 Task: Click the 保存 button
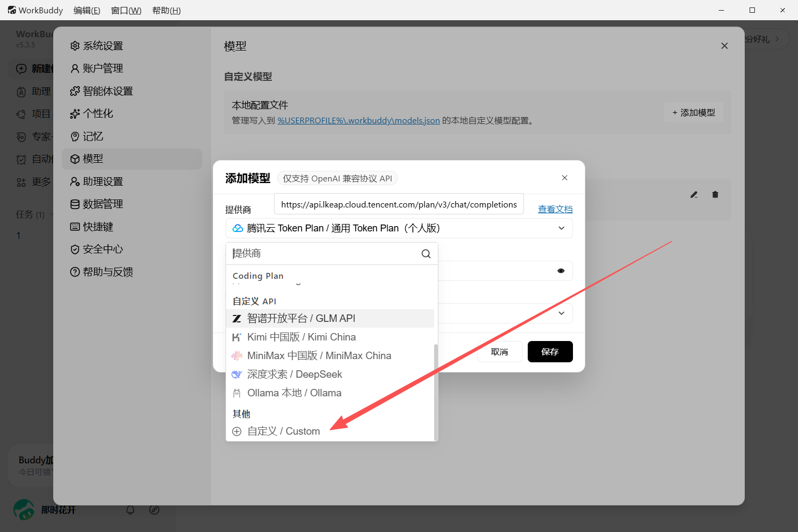click(550, 352)
